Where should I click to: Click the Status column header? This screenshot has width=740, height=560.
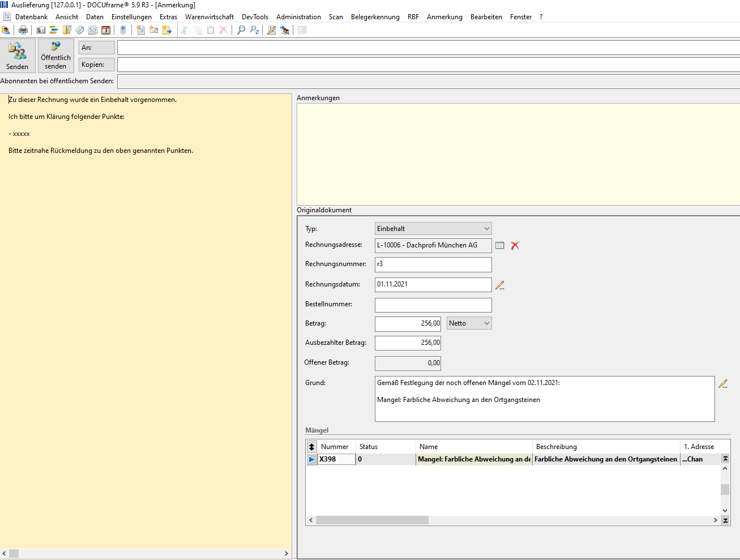point(386,447)
